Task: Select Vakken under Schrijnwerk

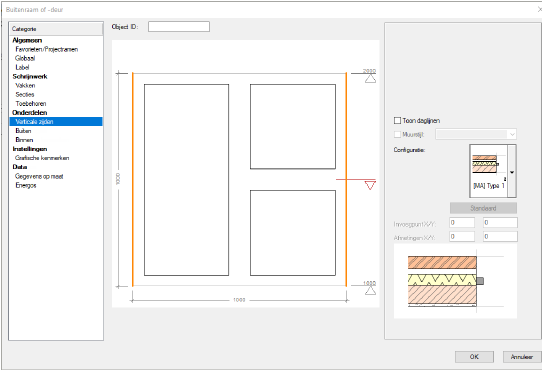Action: (25, 85)
